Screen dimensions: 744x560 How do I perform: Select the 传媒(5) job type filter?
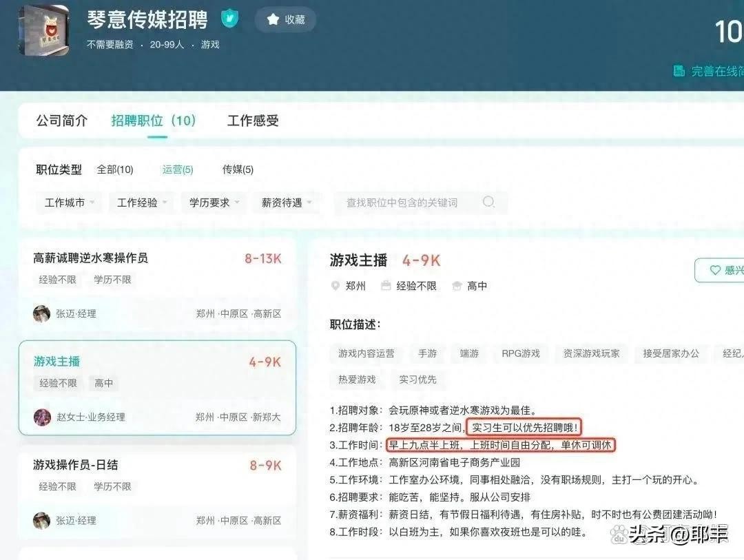238,169
